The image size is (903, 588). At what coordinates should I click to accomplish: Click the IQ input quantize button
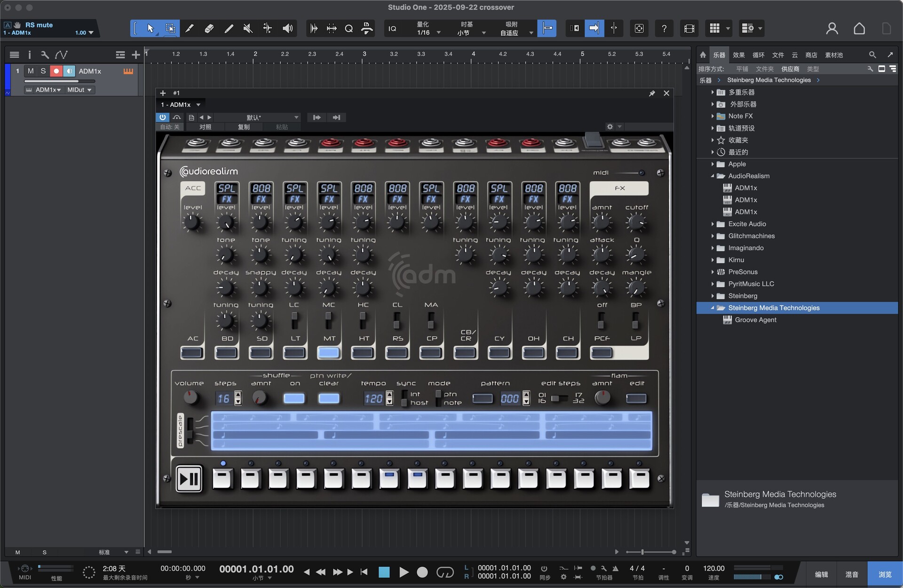tap(392, 29)
